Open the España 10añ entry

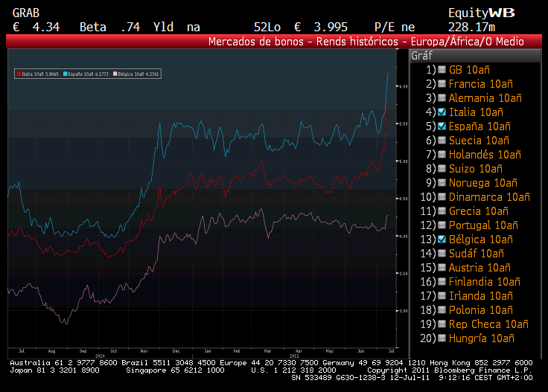[479, 126]
